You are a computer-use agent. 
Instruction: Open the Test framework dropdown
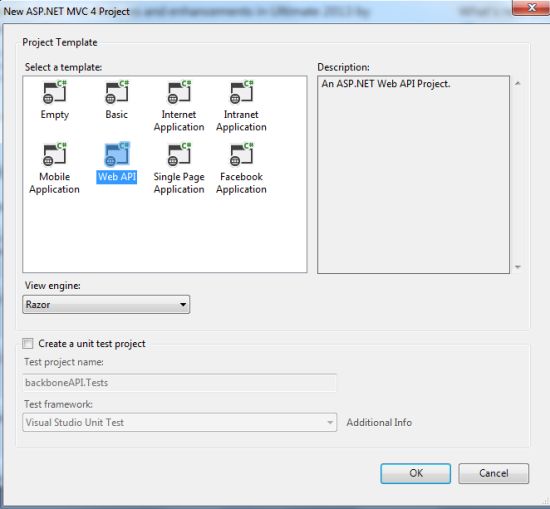(x=180, y=422)
